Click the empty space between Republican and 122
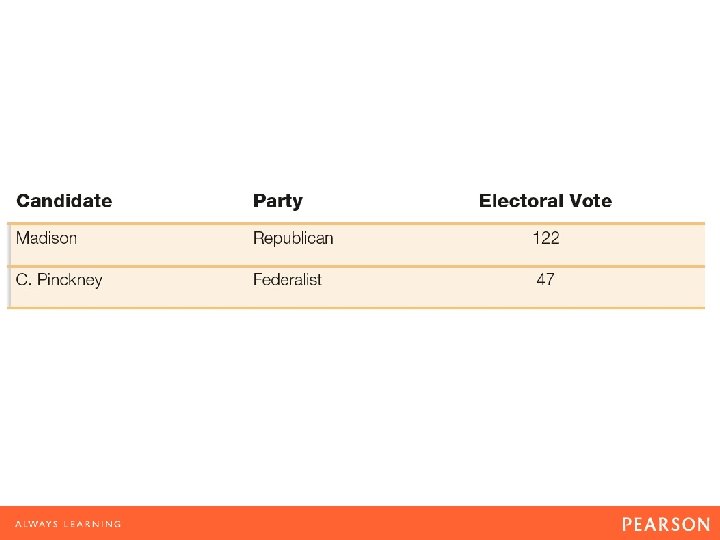720x540 pixels. click(430, 238)
